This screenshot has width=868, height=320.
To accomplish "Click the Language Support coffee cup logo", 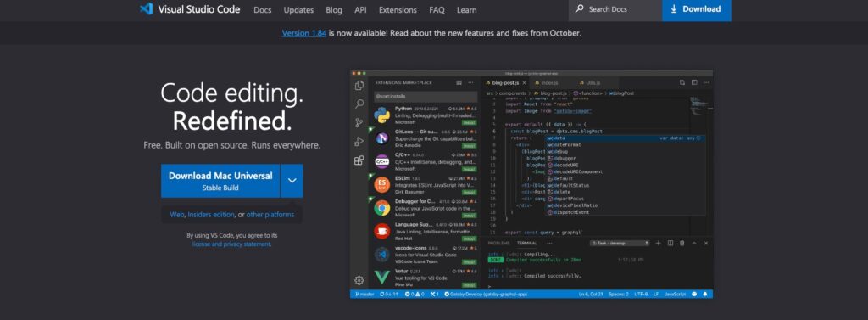I will tap(382, 231).
